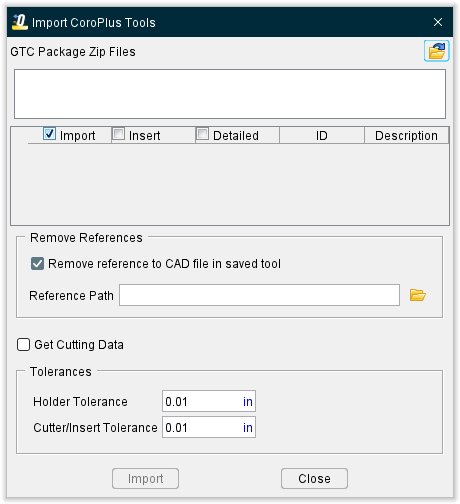Toggle the Import column header checkbox
This screenshot has height=504, width=460.
coord(49,134)
